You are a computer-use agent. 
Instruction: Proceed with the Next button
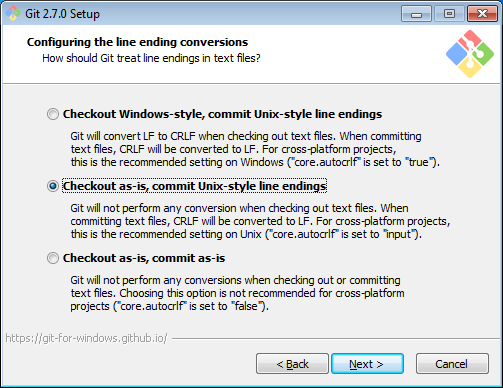[x=367, y=364]
